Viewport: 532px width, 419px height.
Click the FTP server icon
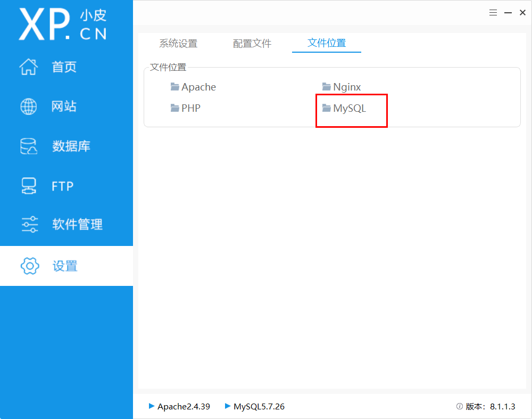coord(29,186)
